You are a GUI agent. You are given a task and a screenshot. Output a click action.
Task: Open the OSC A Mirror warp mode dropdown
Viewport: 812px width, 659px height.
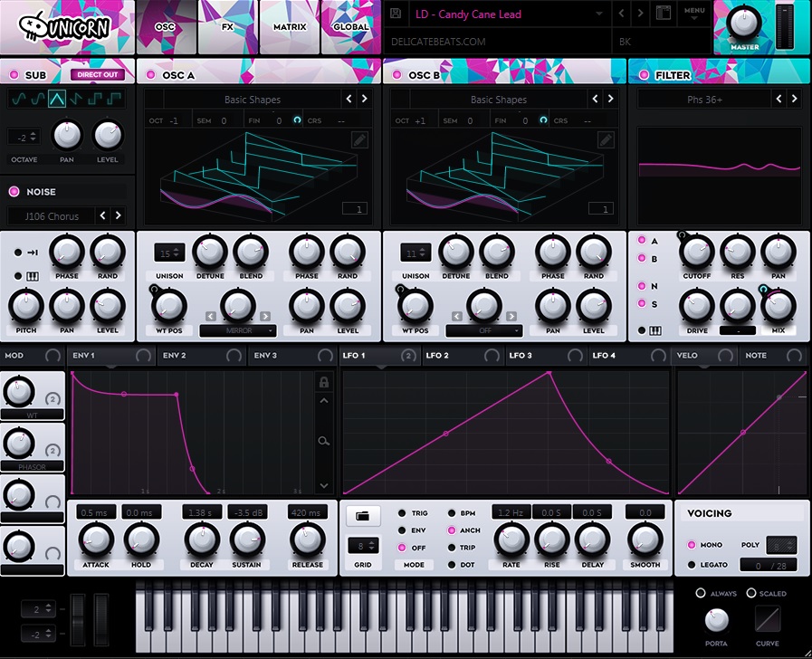(239, 330)
